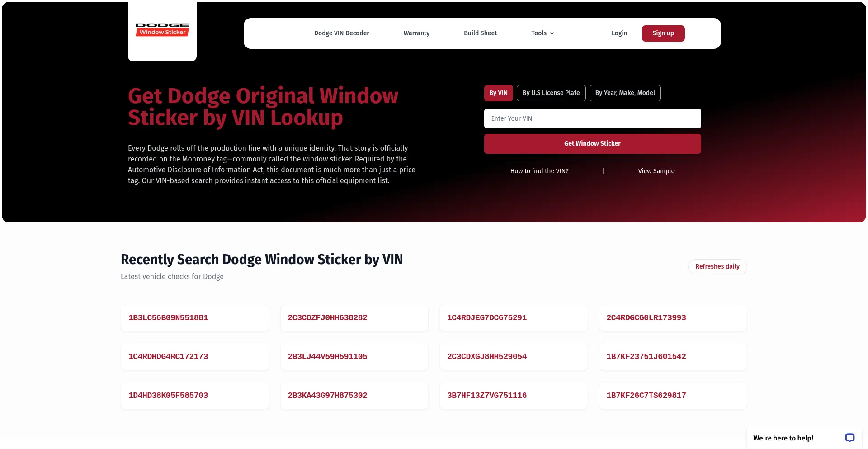Click the Sign up button

pyautogui.click(x=663, y=33)
